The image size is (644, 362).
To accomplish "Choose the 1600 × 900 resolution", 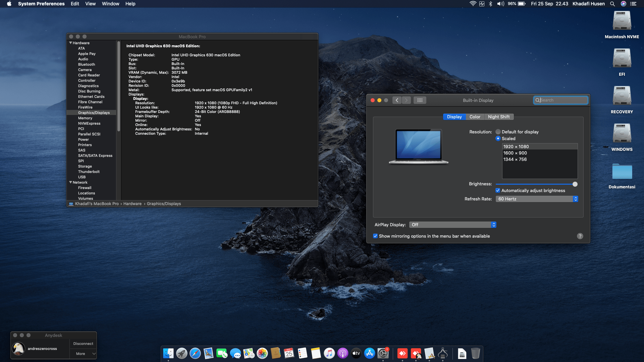I will click(515, 153).
